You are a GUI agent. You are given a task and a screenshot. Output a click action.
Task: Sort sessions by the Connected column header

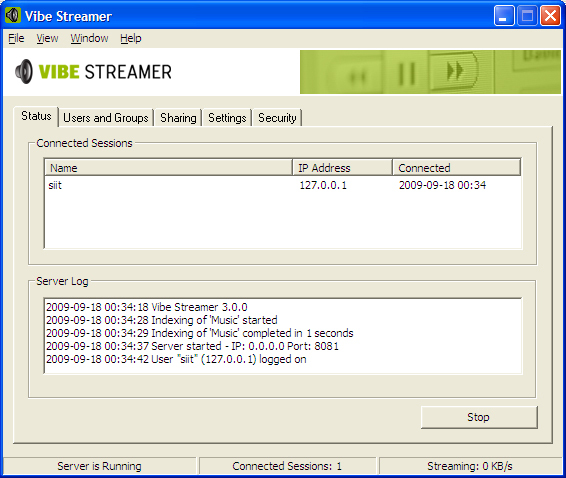[457, 168]
